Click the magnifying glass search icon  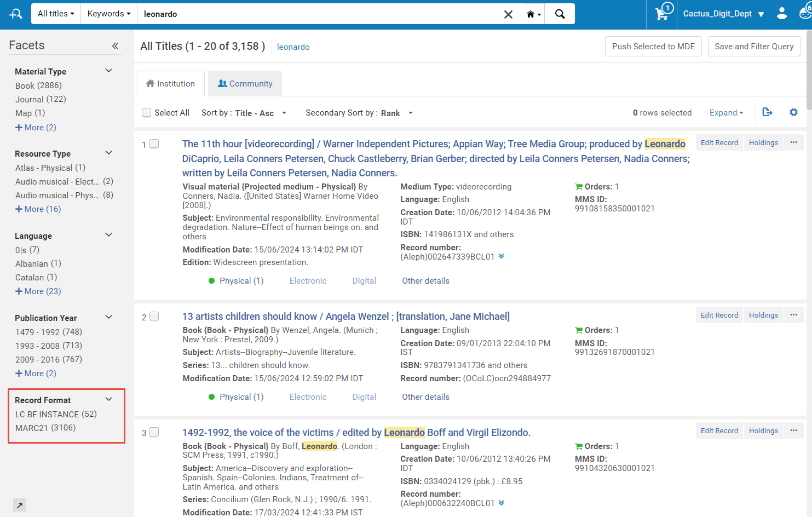point(560,14)
